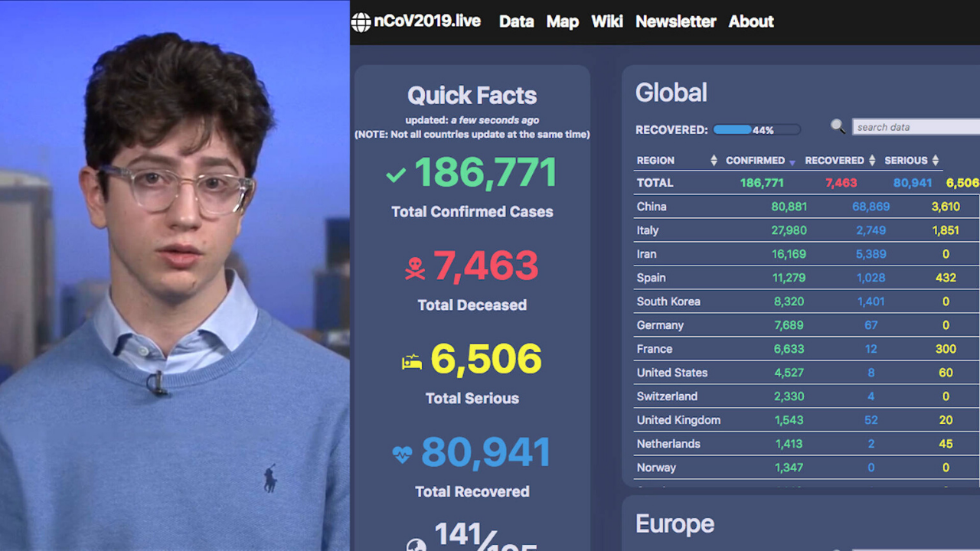Select the United Kingdom row name
The height and width of the screenshot is (551, 980).
679,420
